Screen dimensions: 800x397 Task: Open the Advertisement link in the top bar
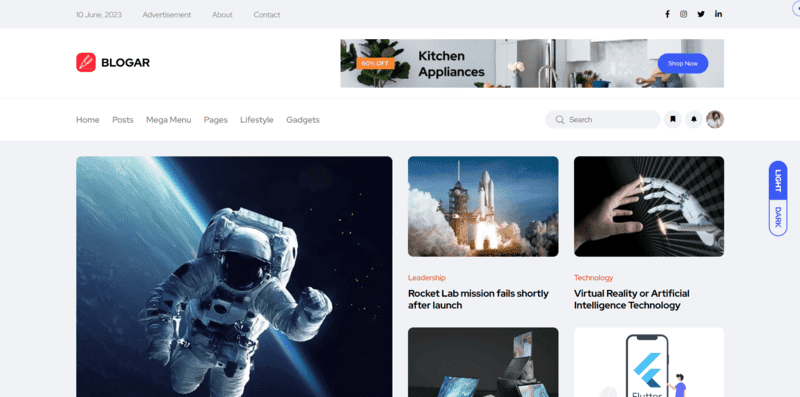point(167,15)
